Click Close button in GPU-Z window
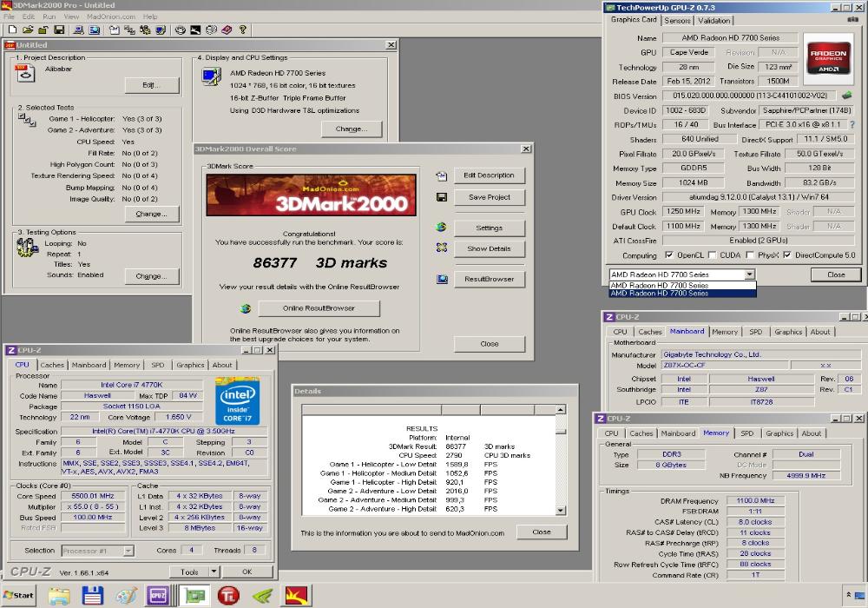868x608 pixels. (836, 274)
